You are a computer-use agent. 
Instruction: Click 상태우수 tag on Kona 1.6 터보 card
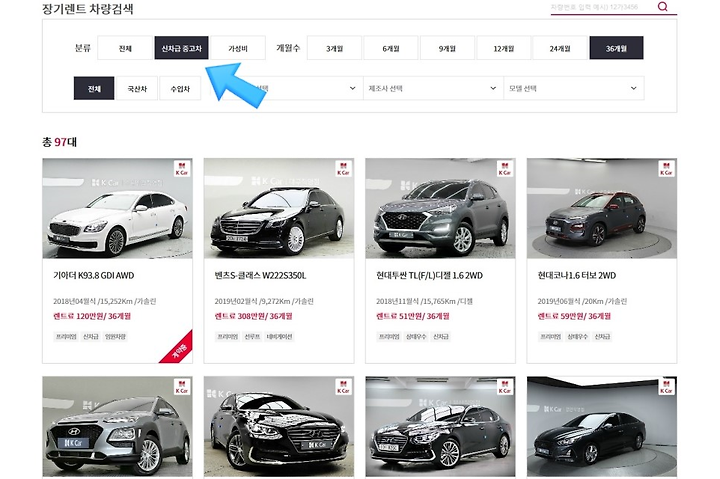pos(577,337)
